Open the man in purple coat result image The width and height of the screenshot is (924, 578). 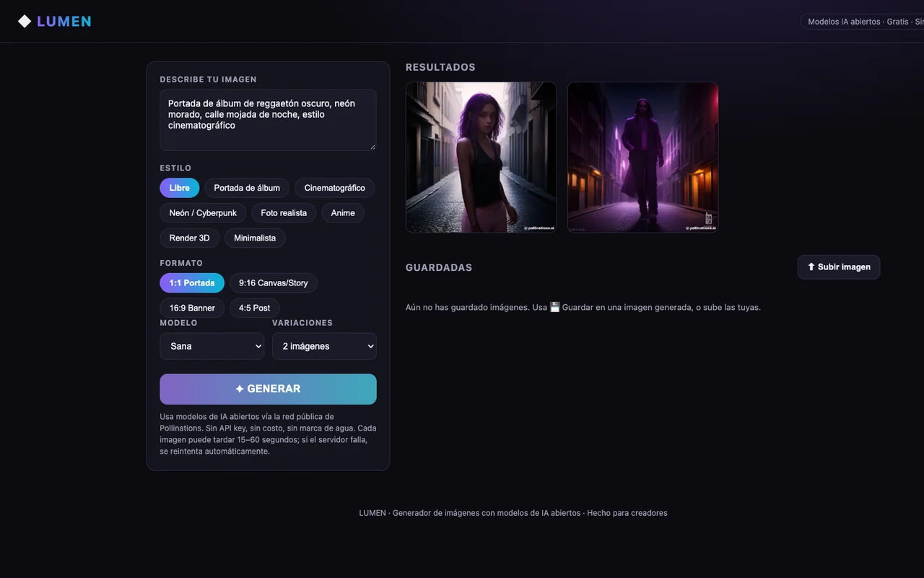click(642, 158)
